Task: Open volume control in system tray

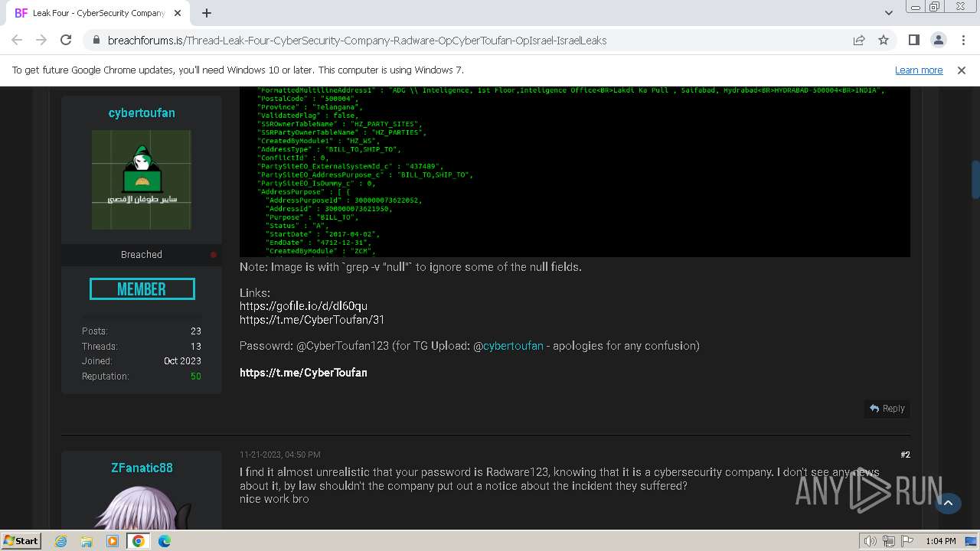Action: (871, 541)
